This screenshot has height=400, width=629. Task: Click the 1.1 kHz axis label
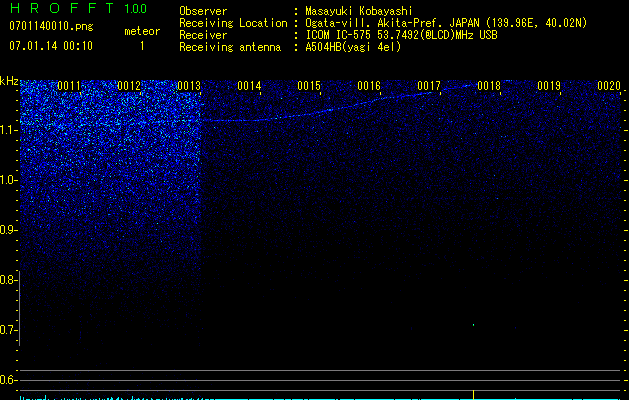pyautogui.click(x=7, y=130)
